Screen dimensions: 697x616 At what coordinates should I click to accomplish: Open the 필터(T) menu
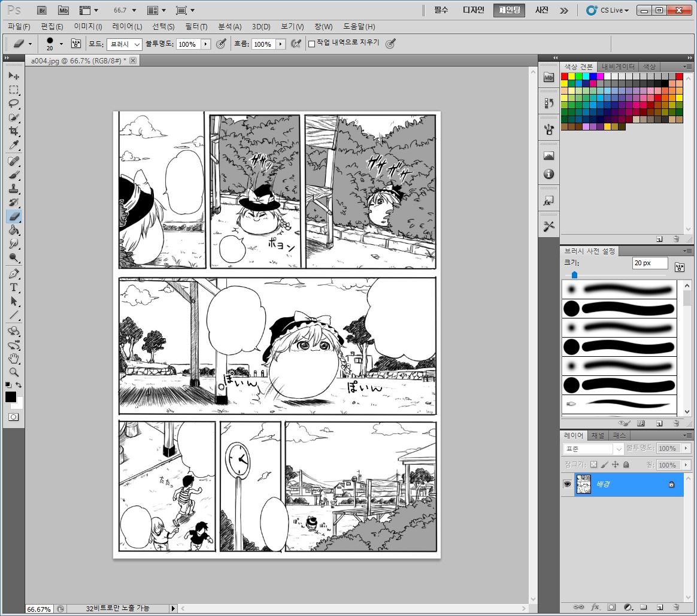196,27
